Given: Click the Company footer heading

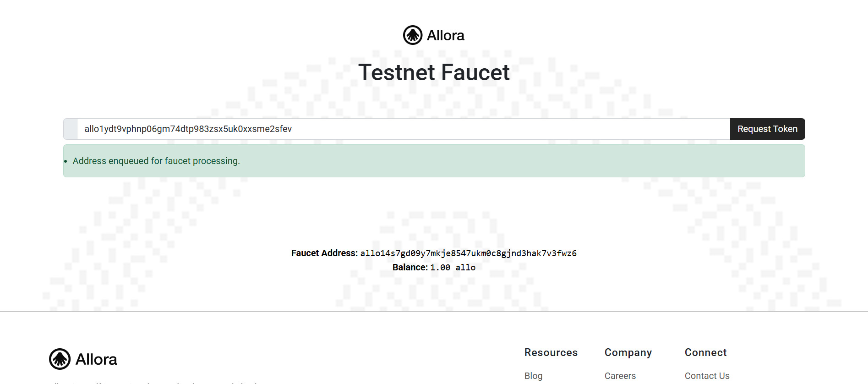Looking at the screenshot, I should click(x=628, y=352).
